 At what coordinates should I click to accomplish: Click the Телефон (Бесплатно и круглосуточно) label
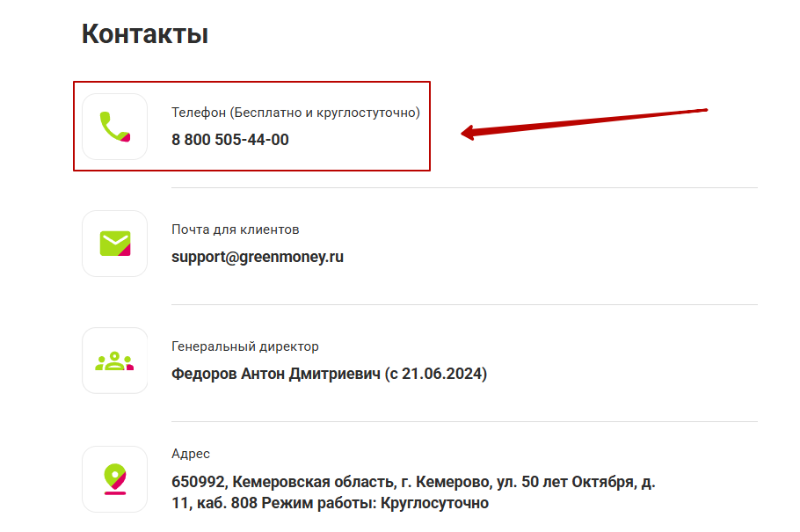(295, 113)
